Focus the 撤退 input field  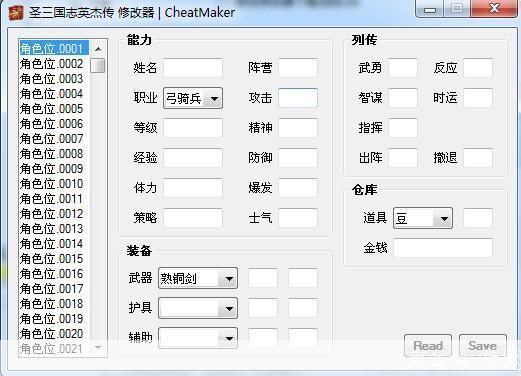tap(478, 158)
